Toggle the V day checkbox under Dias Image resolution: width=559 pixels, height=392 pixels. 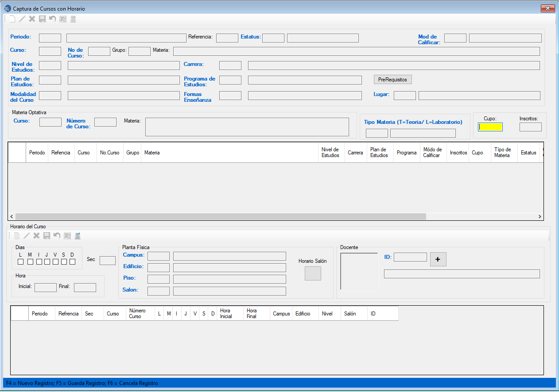point(55,261)
